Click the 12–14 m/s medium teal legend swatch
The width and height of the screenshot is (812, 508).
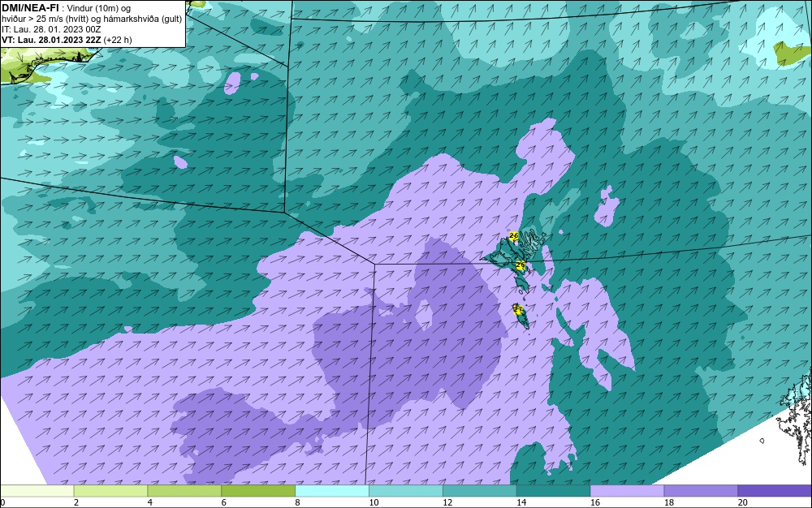click(x=480, y=491)
